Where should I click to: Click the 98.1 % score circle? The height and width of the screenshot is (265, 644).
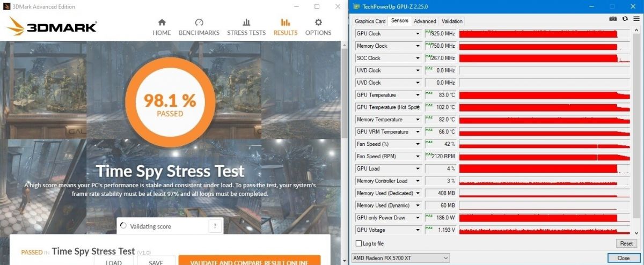click(x=170, y=102)
